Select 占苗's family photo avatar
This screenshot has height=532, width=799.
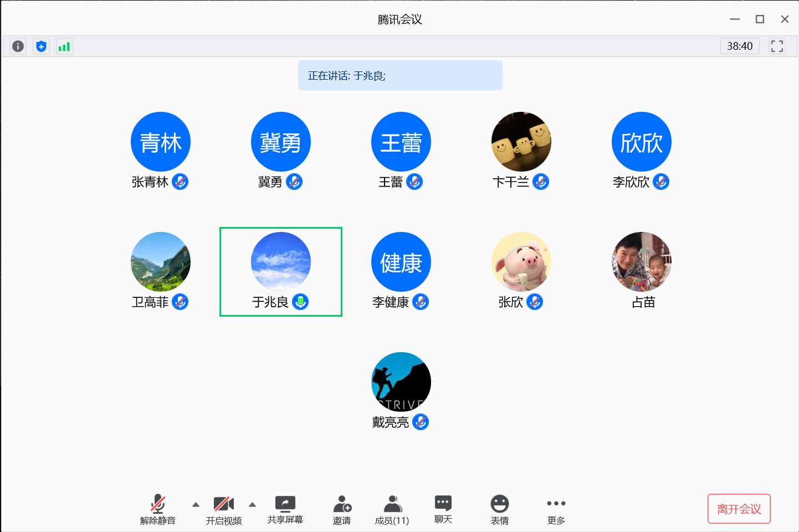coord(642,262)
